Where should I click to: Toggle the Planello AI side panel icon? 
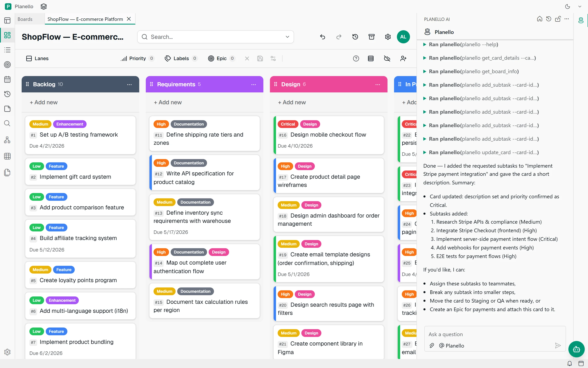pyautogui.click(x=581, y=20)
